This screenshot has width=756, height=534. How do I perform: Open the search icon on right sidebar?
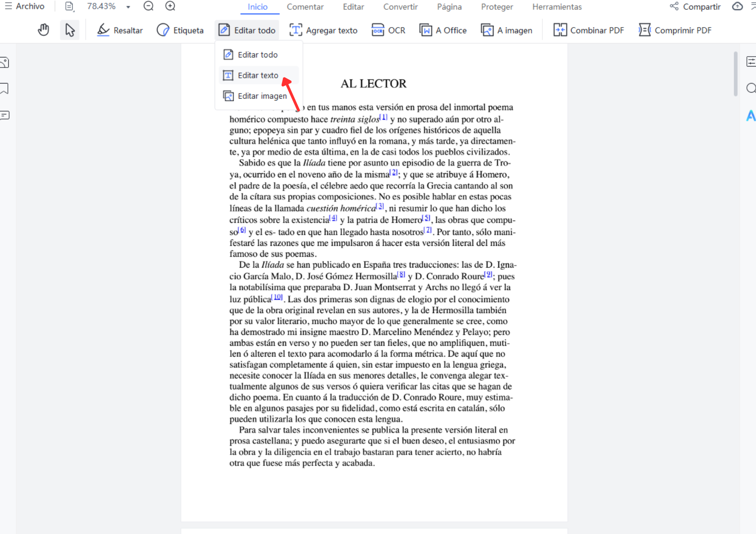pyautogui.click(x=751, y=88)
